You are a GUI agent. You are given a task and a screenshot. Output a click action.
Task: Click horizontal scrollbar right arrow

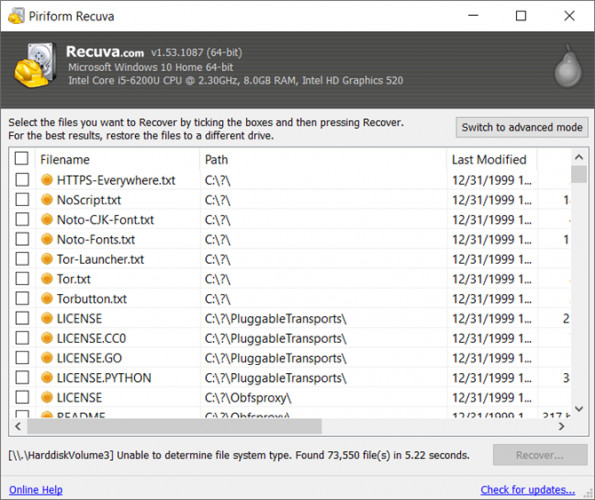(562, 426)
